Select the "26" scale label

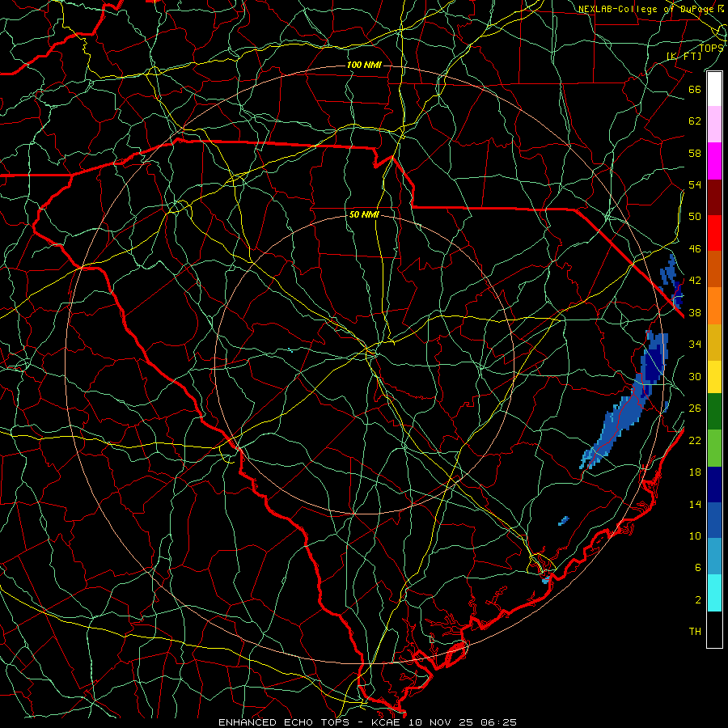point(695,408)
